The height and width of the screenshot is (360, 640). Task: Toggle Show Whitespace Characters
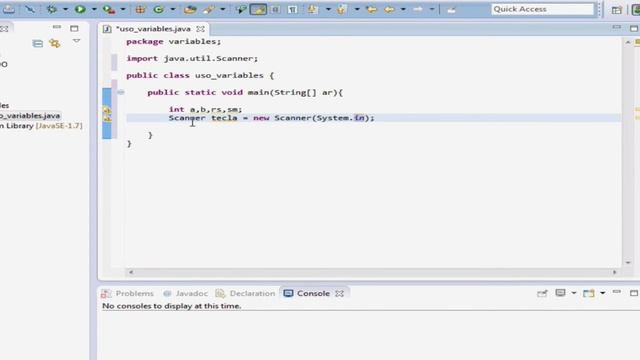293,9
